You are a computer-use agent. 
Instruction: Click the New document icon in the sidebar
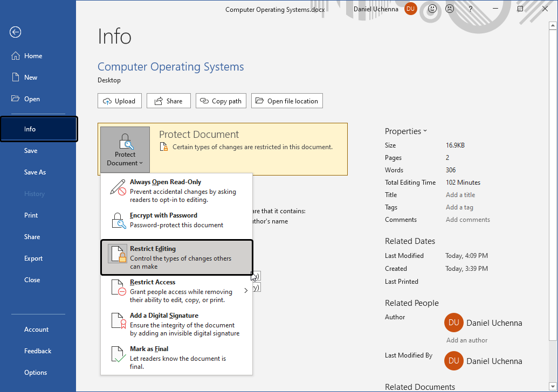17,77
